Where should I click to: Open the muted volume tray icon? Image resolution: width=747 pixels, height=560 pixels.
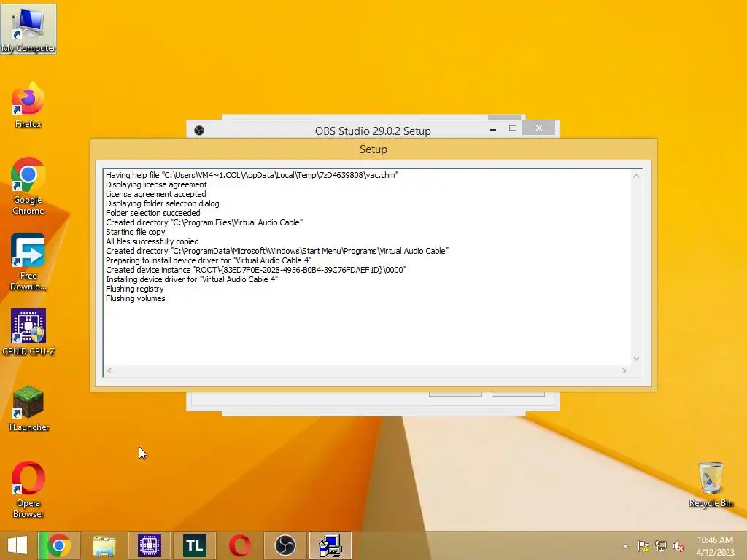point(678,546)
